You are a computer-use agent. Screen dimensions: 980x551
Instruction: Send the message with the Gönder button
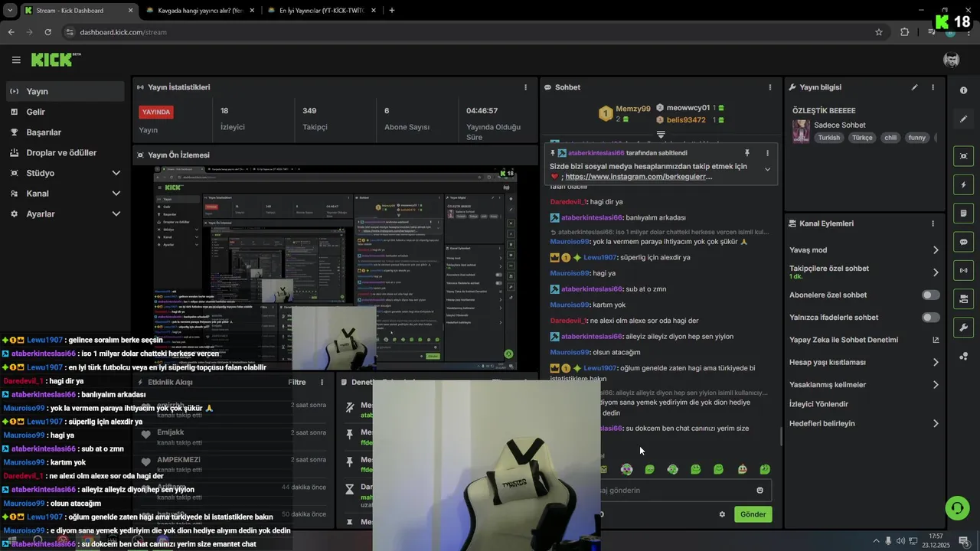click(x=753, y=514)
